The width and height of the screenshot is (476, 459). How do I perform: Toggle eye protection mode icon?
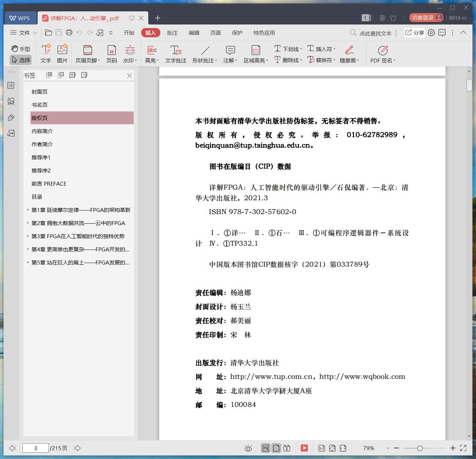(248, 448)
